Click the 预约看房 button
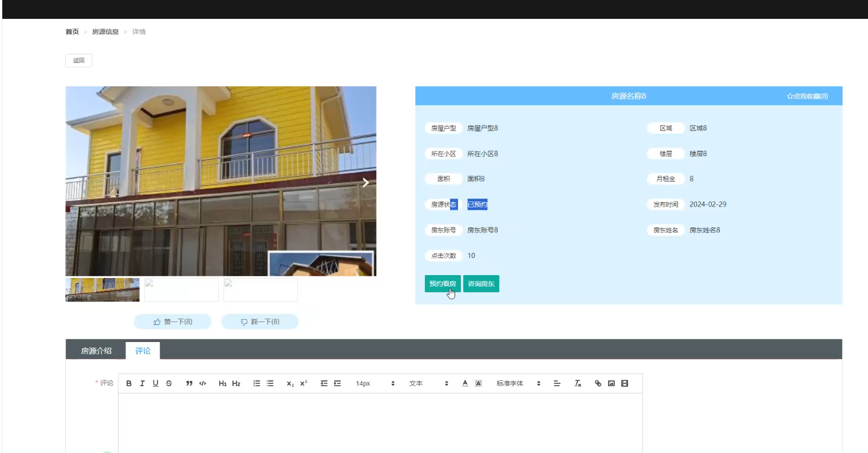The height and width of the screenshot is (453, 868). (441, 283)
